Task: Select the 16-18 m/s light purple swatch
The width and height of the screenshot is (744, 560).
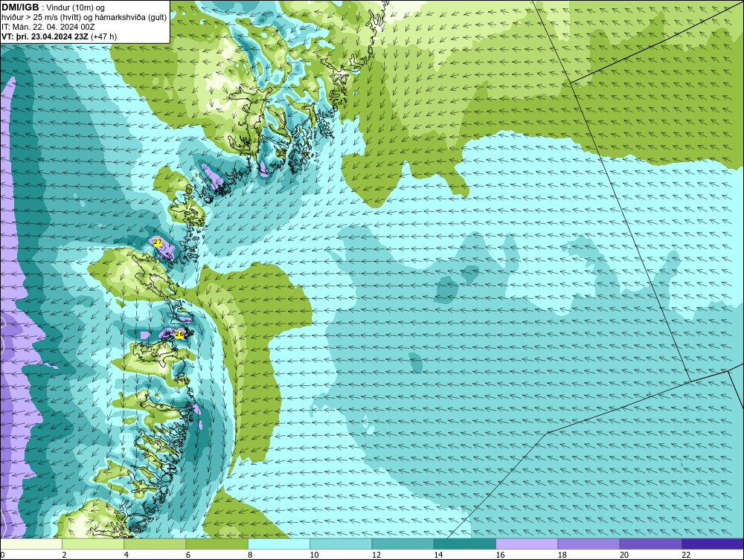Action: tap(527, 544)
